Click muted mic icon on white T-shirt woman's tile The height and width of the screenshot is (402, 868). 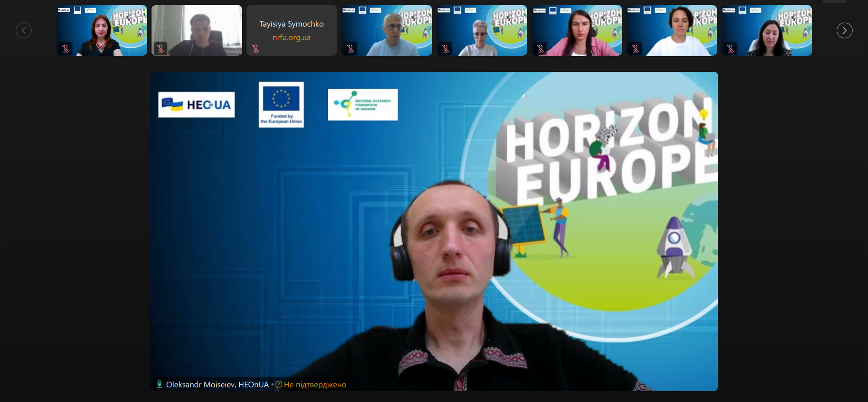pyautogui.click(x=636, y=48)
